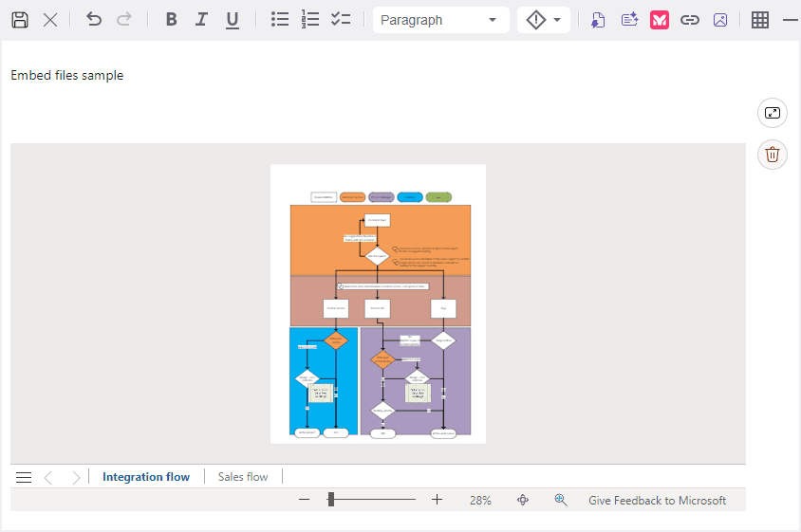The image size is (801, 532).
Task: Toggle underline formatting
Action: click(233, 20)
